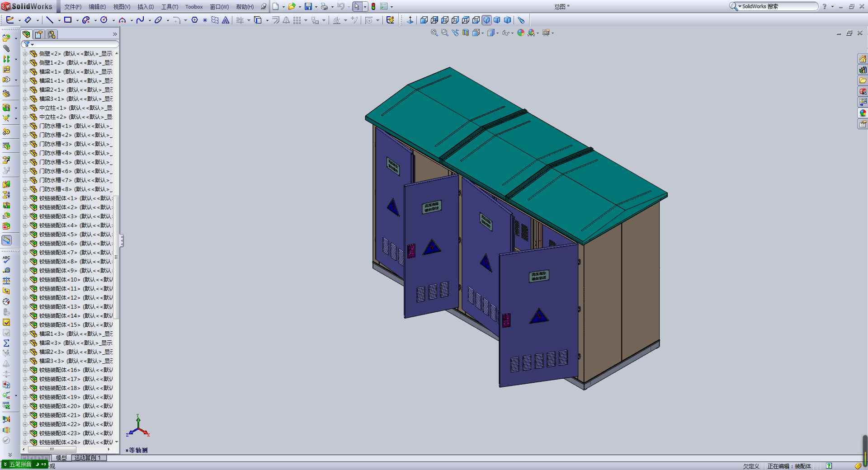868x470 pixels.
Task: Switch to the 模型 tab
Action: tap(61, 458)
